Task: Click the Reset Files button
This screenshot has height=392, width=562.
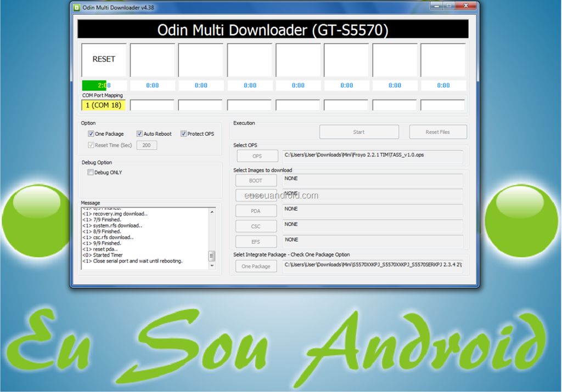Action: [437, 132]
